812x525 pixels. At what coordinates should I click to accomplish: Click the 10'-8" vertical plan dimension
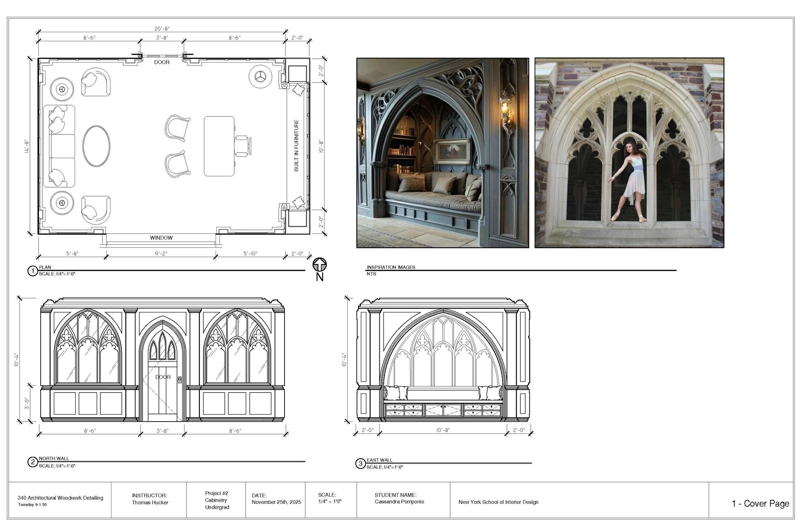click(x=321, y=146)
